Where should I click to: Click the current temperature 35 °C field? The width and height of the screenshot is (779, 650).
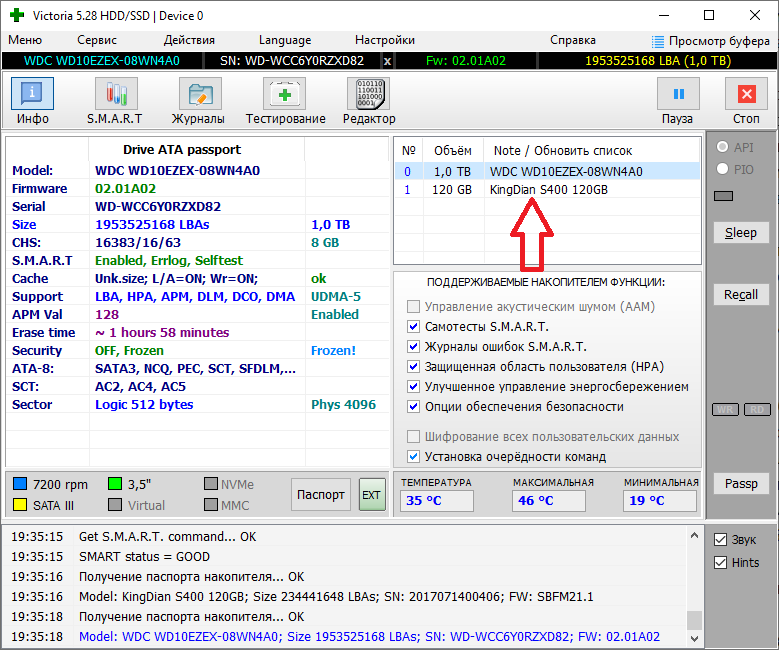coord(437,500)
